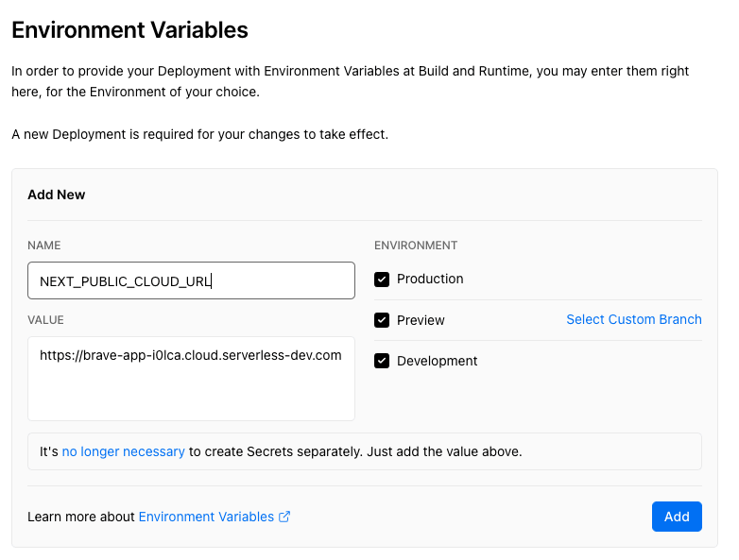The image size is (739, 560).
Task: Click the VALUE field label
Action: (45, 320)
